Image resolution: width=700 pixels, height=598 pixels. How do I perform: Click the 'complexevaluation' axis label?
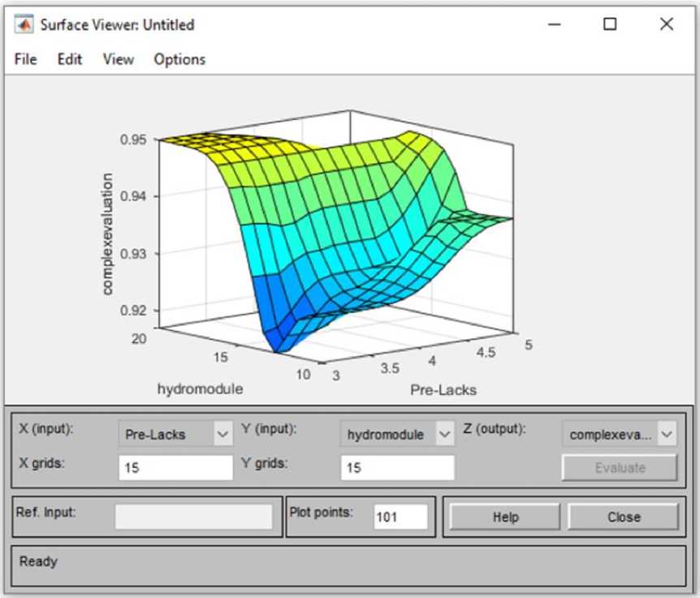107,234
